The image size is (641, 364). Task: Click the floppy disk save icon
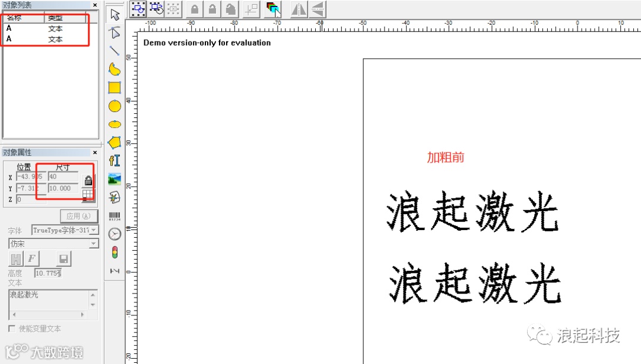tap(64, 258)
